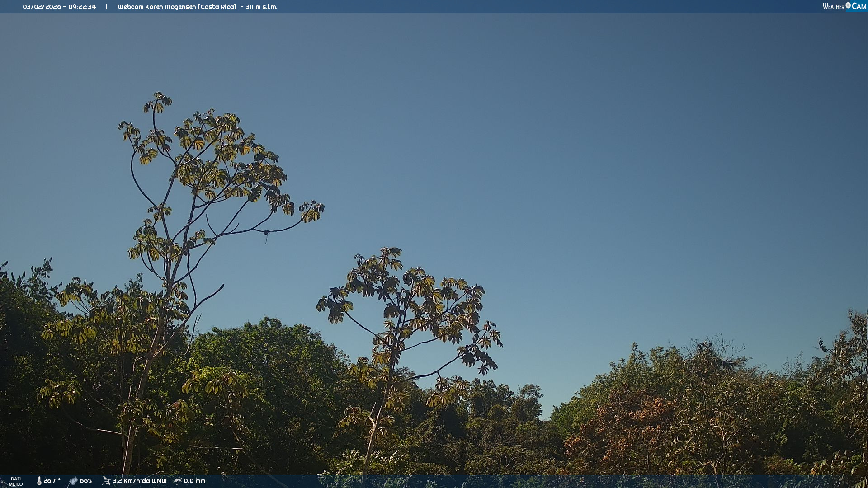Click the rain umbrella precipitation icon
The height and width of the screenshot is (488, 868).
(178, 481)
